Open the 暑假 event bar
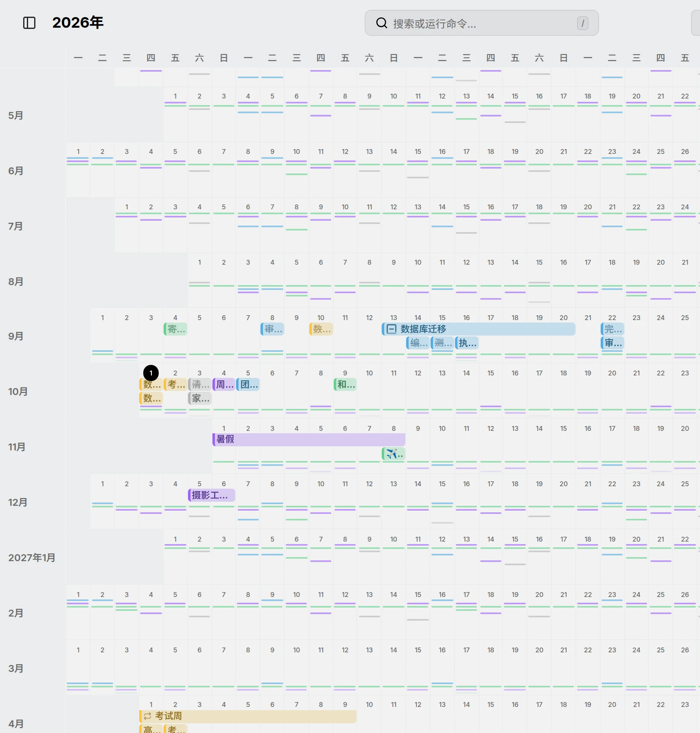The image size is (700, 733). click(309, 439)
